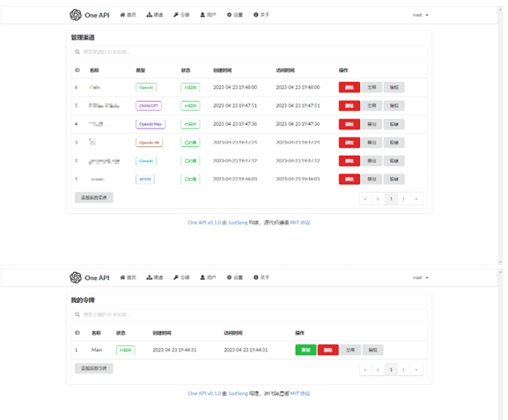The height and width of the screenshot is (420, 508).
Task: Open the channels tab in the lower navigation bar
Action: point(155,277)
